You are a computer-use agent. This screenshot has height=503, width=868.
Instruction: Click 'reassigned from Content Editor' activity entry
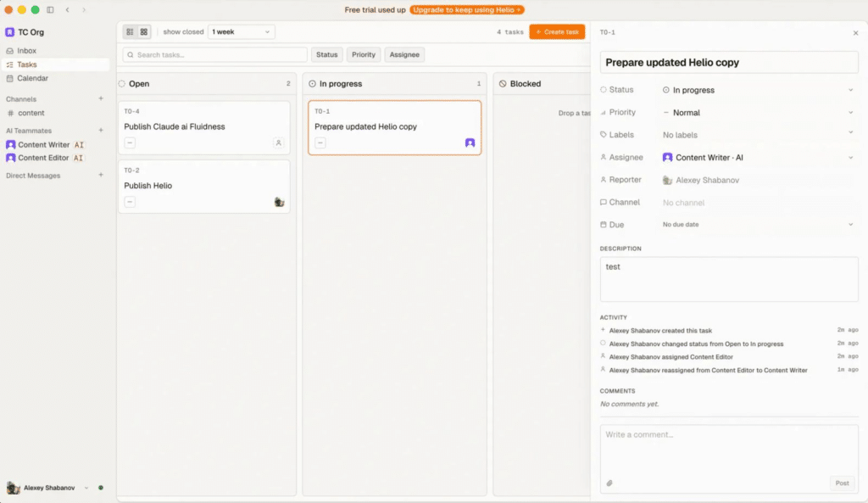coord(708,370)
